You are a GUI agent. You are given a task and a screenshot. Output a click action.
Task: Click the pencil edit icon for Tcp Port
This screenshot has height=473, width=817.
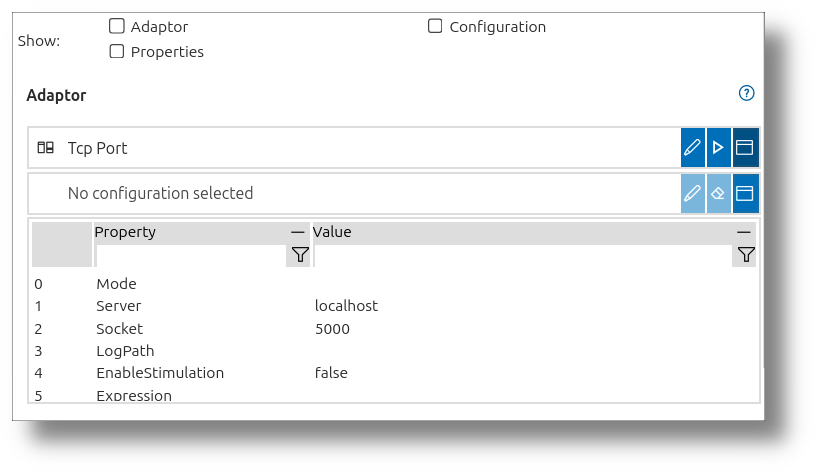click(x=692, y=147)
